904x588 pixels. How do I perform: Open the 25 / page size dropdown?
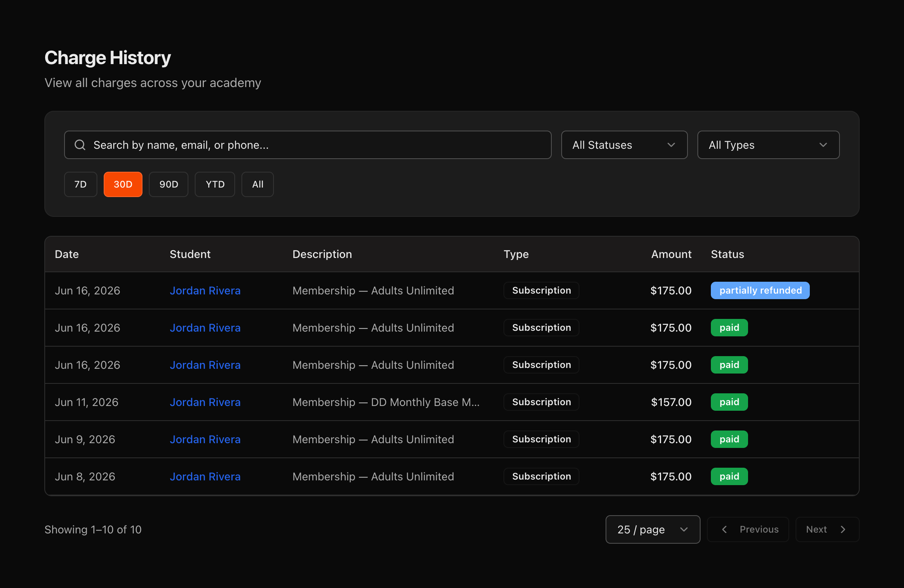point(653,529)
